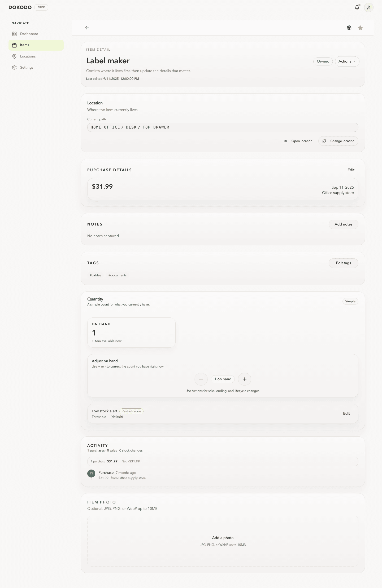Select the #documents tag
The height and width of the screenshot is (588, 382).
(x=118, y=275)
